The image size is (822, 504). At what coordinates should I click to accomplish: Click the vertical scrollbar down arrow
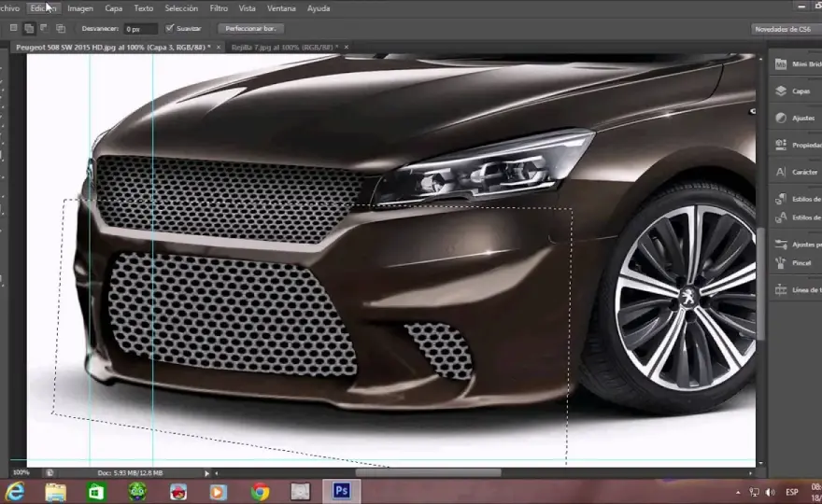coord(760,463)
